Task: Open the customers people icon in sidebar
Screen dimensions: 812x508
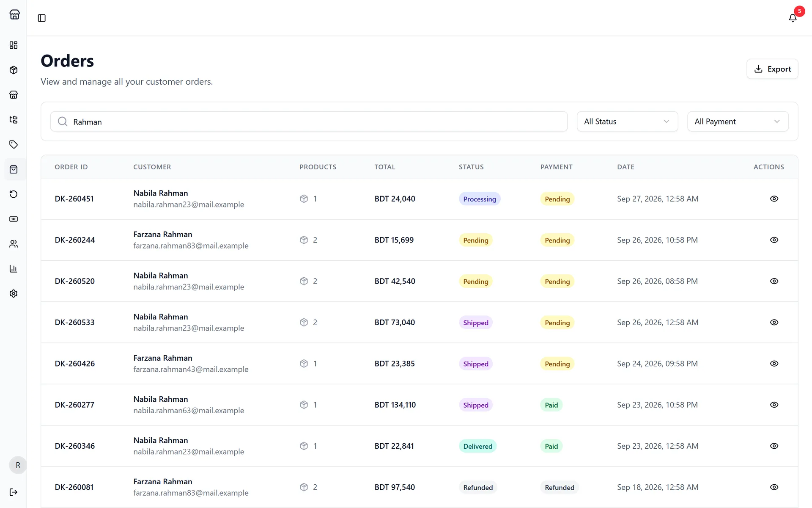Action: [x=14, y=244]
